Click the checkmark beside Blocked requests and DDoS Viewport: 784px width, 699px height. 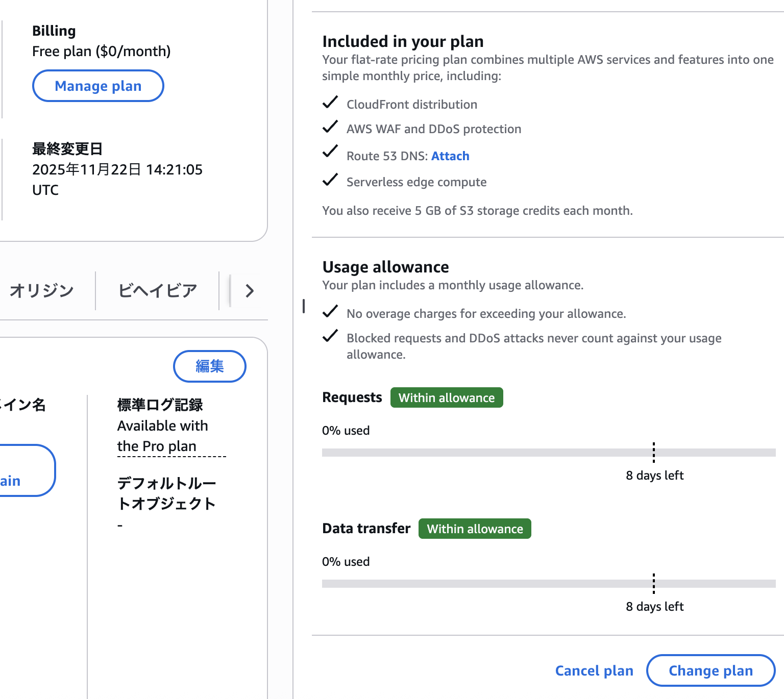click(x=330, y=336)
